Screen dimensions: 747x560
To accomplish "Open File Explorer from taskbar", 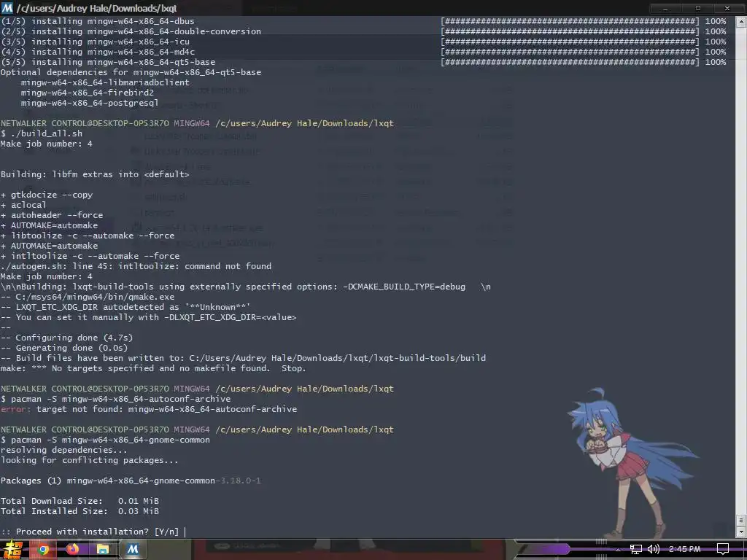I will pos(102,550).
